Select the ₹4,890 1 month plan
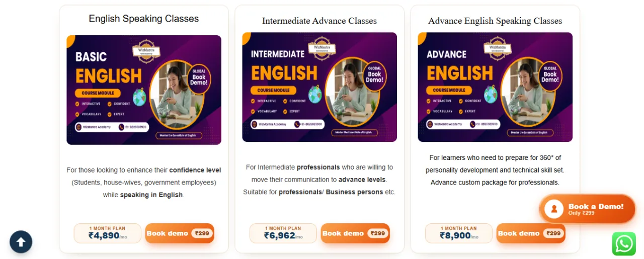The image size is (644, 259). tap(108, 233)
